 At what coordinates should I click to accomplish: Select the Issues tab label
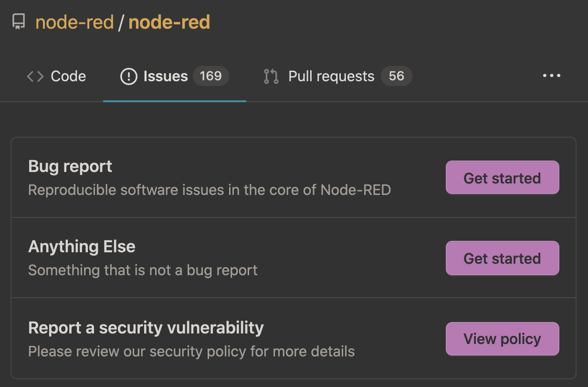click(166, 76)
